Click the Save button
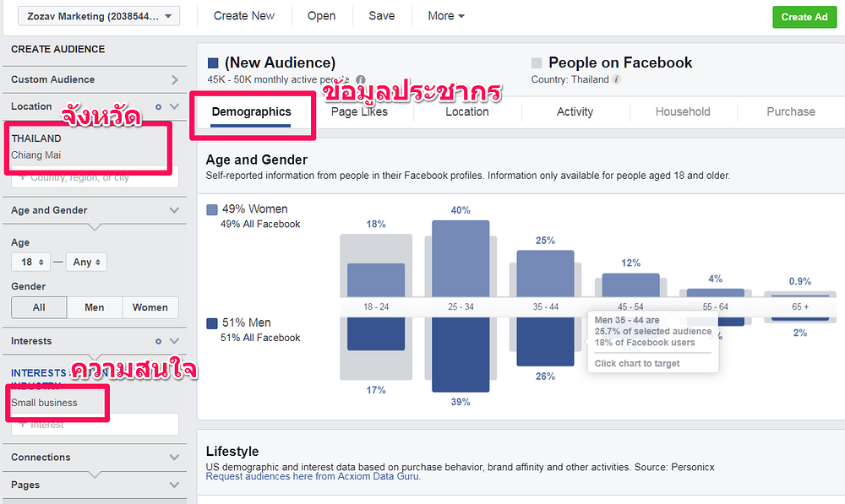This screenshot has height=504, width=845. (x=382, y=15)
